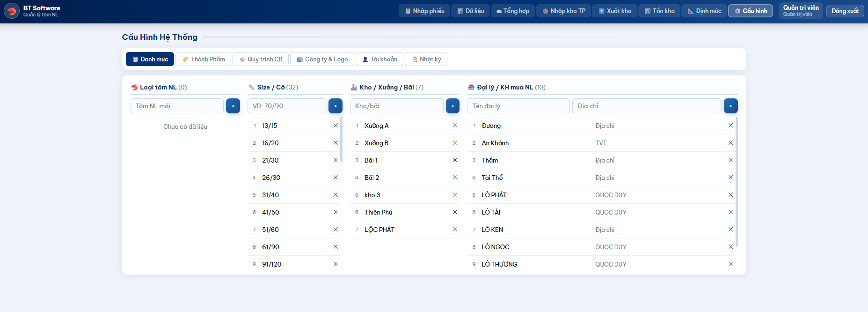
Task: Switch to the Quy trình CB tab
Action: point(261,59)
